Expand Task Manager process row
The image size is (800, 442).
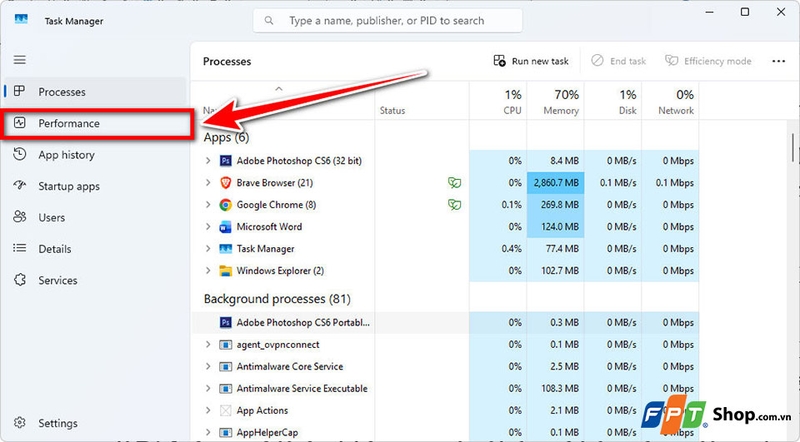208,249
